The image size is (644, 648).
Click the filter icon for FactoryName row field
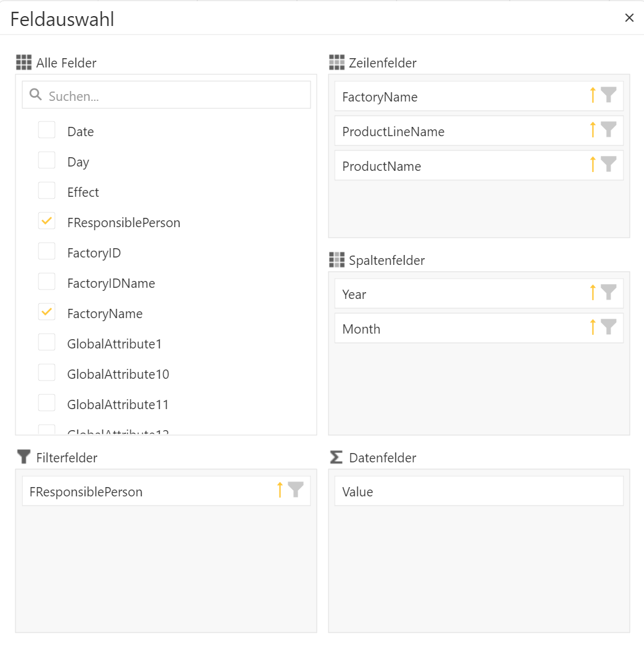(609, 95)
